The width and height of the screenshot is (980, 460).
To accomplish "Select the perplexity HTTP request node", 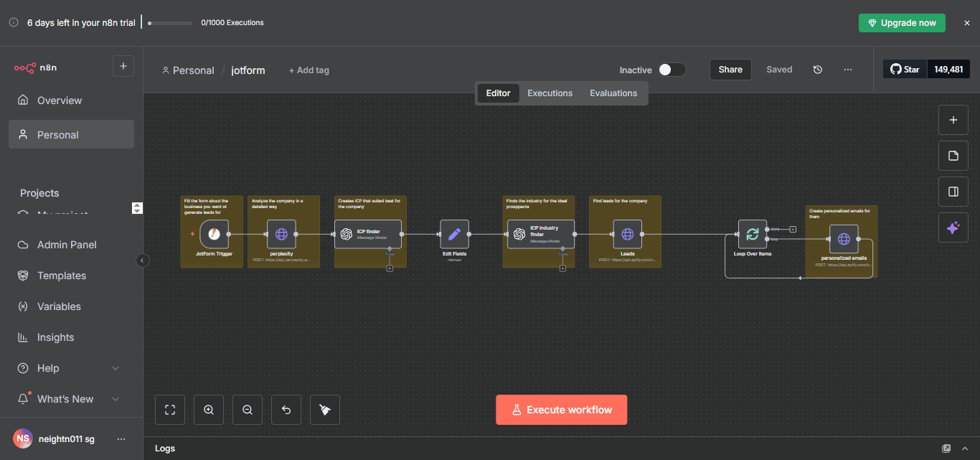I will [x=282, y=233].
